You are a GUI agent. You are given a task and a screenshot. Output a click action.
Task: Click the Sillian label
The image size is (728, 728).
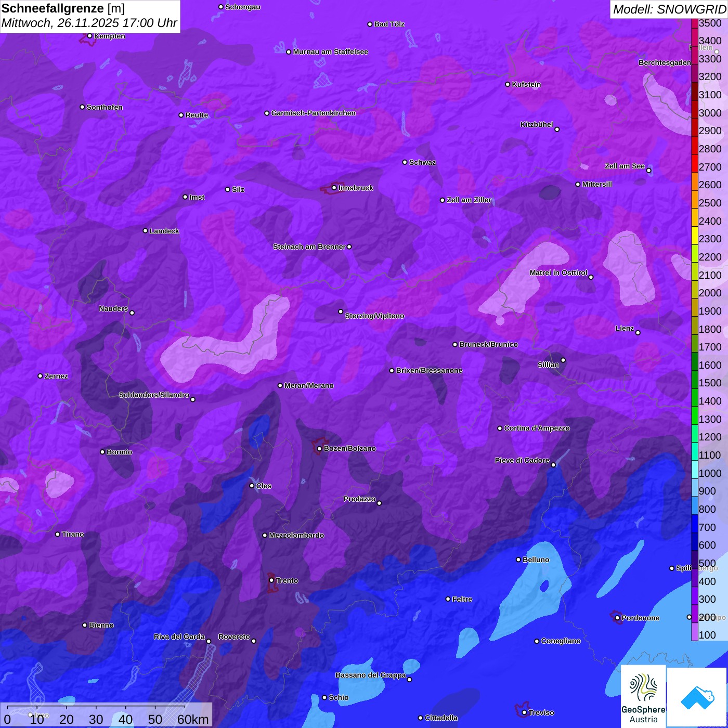pos(548,365)
